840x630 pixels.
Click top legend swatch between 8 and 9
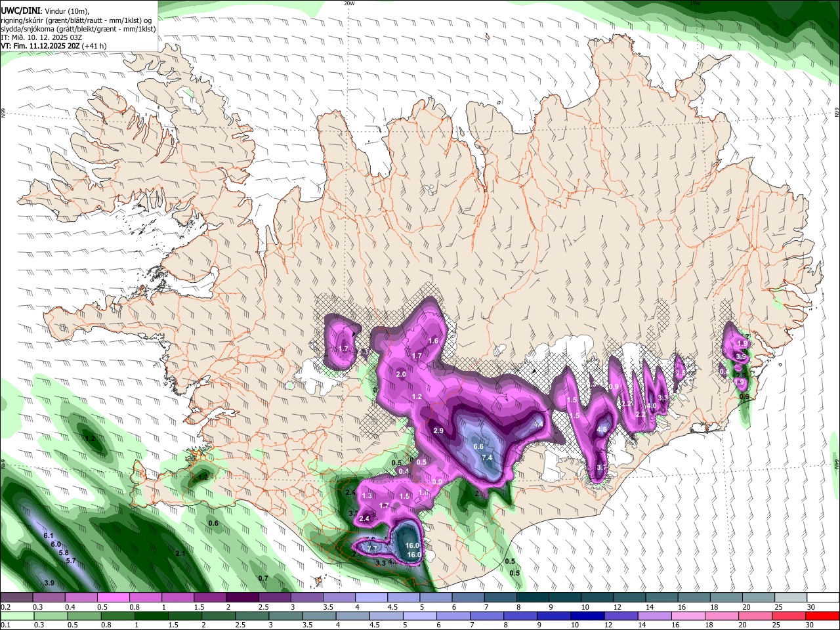click(533, 597)
